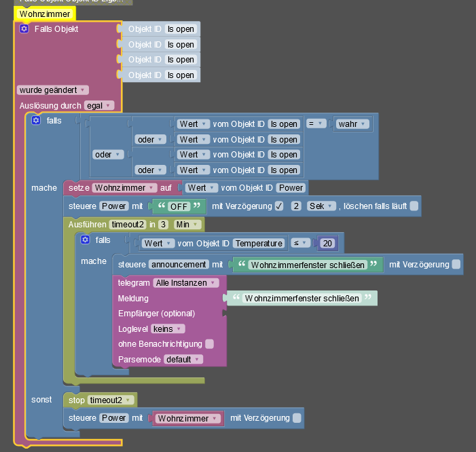Open telegram Alle Instanzen dropdown
This screenshot has width=476, height=452.
[186, 283]
